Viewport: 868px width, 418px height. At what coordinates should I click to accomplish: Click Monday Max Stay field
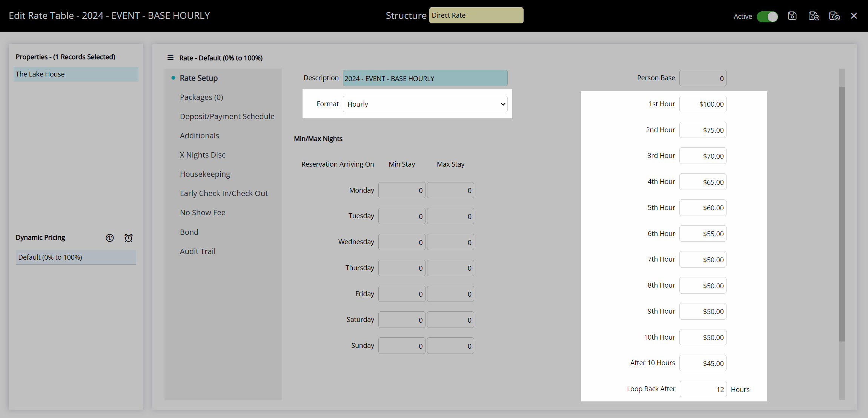tap(450, 190)
